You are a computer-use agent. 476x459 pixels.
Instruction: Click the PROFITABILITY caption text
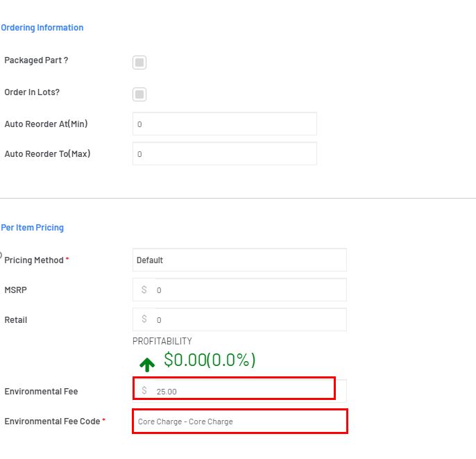point(162,341)
